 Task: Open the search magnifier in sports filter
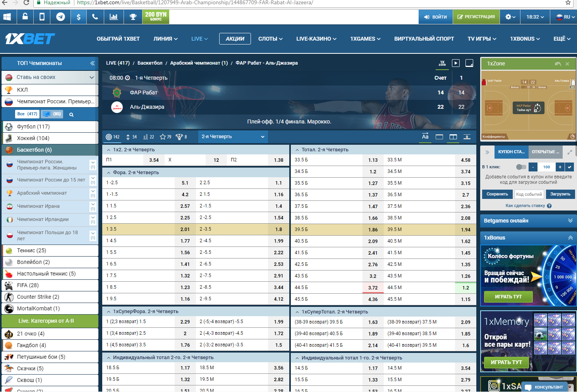pyautogui.click(x=71, y=115)
